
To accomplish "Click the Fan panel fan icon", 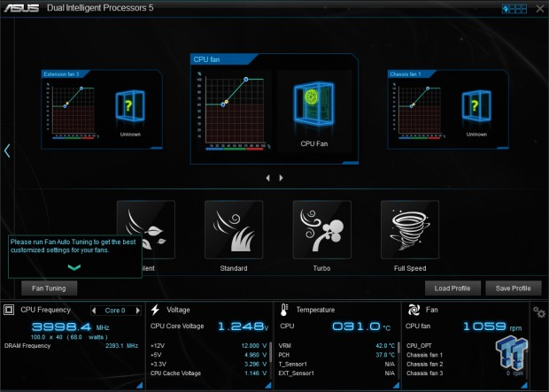I will point(414,310).
